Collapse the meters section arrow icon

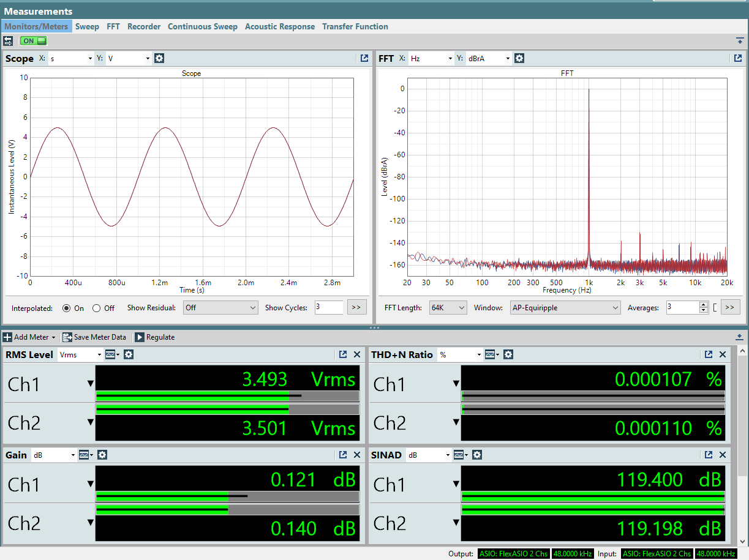pos(740,337)
